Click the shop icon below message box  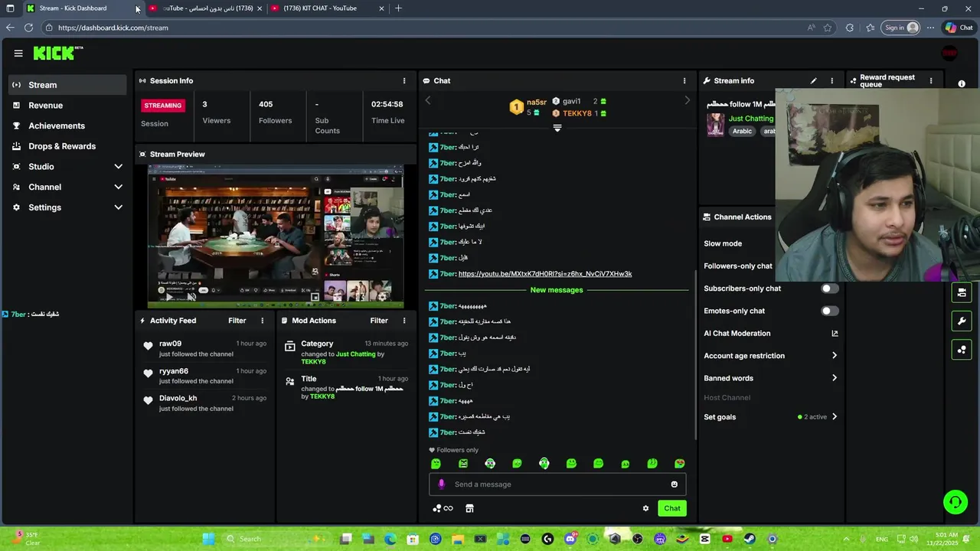tap(469, 508)
